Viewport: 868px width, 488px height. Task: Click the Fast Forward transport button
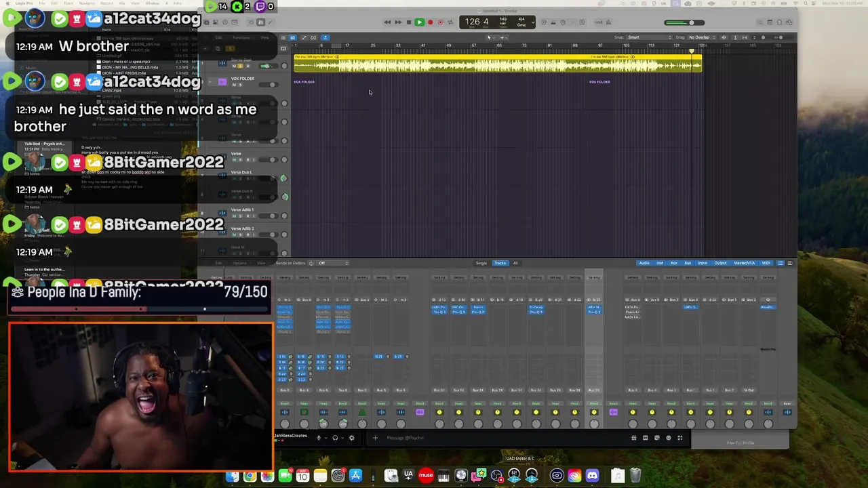click(x=398, y=22)
